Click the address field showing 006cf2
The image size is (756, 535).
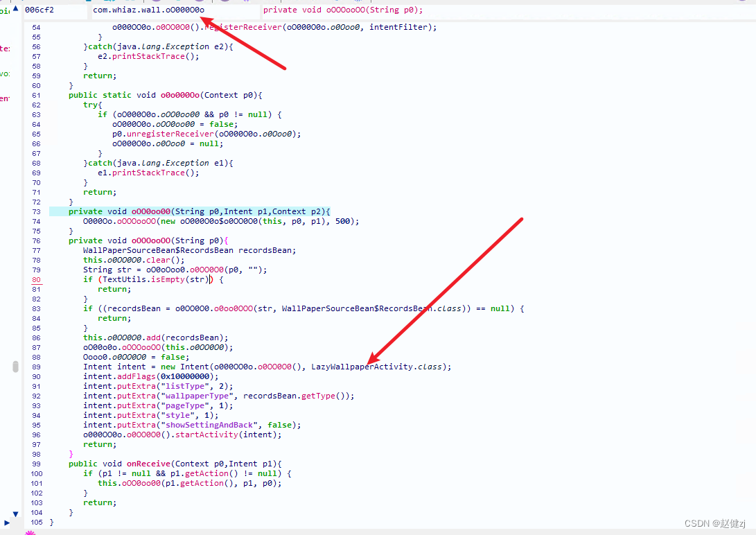coord(55,10)
